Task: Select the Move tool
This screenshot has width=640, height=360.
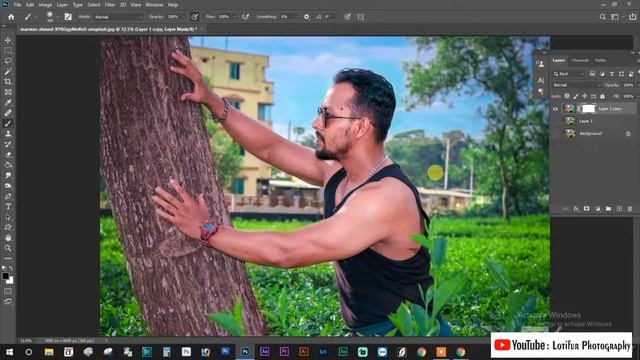Action: click(8, 40)
